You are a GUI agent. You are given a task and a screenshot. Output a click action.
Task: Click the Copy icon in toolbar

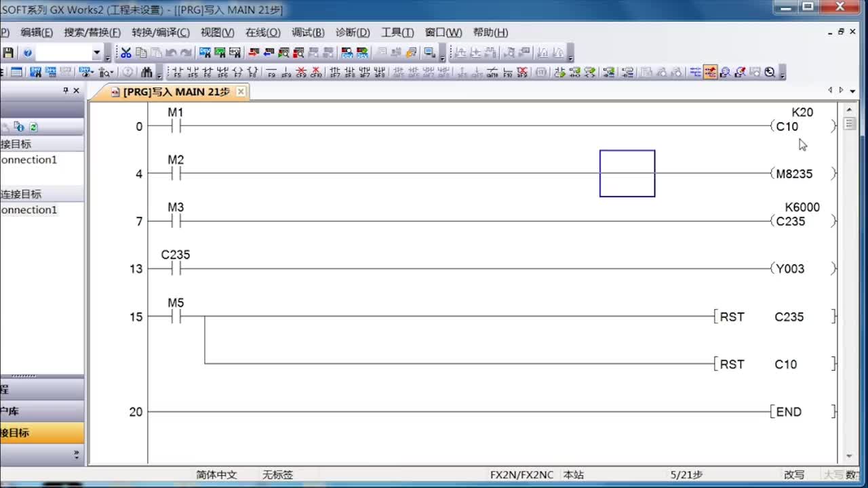tap(141, 53)
